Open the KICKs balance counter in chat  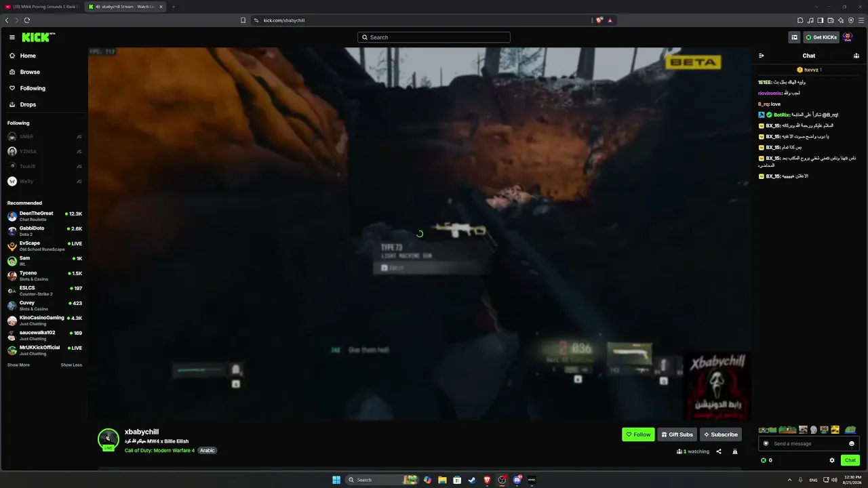pos(766,460)
